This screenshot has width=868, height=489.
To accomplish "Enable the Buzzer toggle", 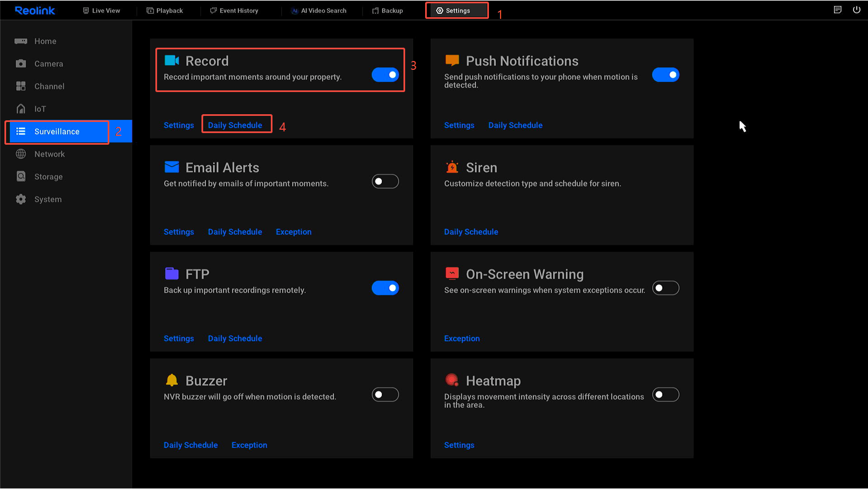I will pos(385,395).
